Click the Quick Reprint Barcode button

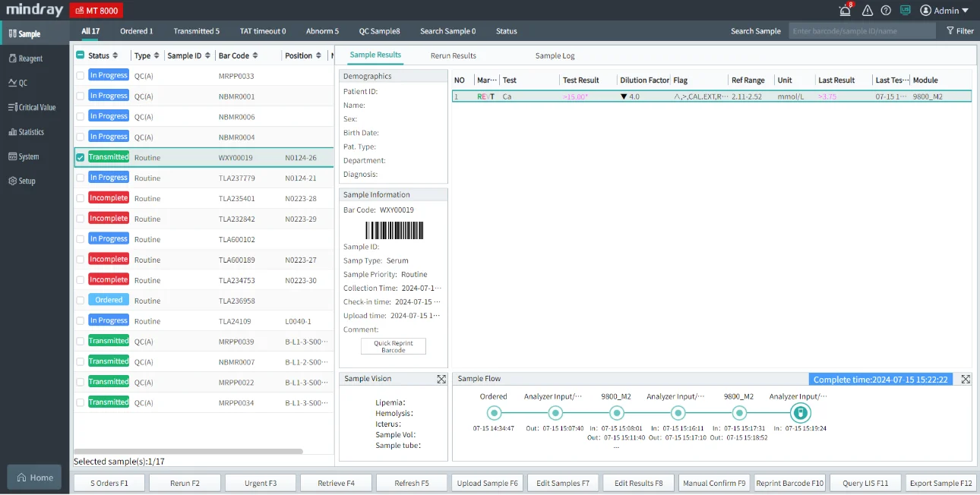tap(393, 346)
